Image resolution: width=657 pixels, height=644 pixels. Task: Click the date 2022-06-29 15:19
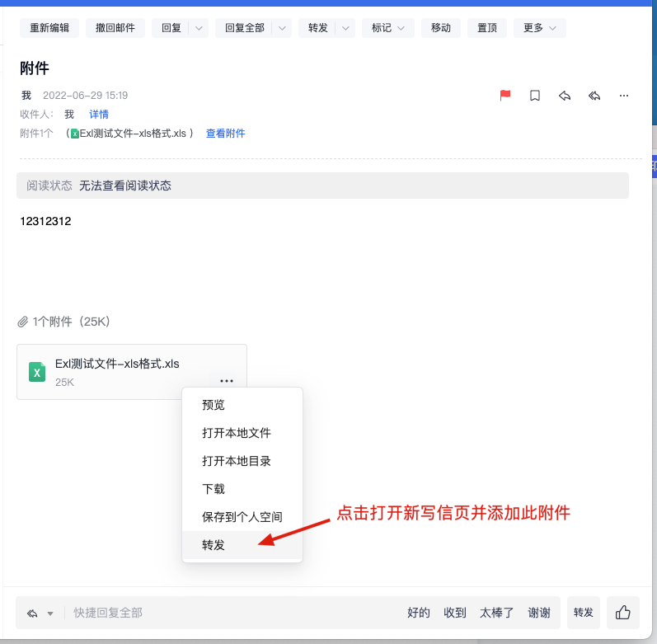click(x=86, y=96)
